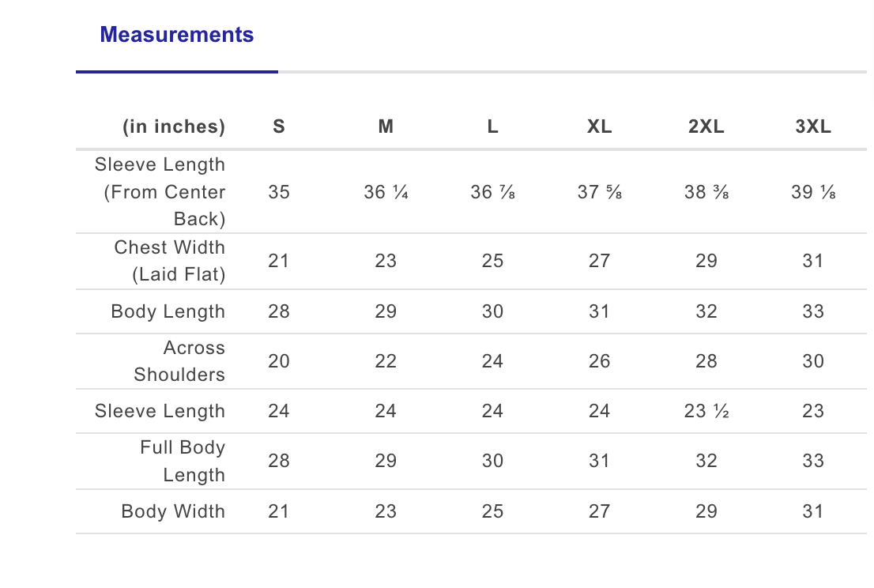This screenshot has width=874, height=588.
Task: Click the Sleeve Length (From Center Back) row label
Action: (x=160, y=192)
